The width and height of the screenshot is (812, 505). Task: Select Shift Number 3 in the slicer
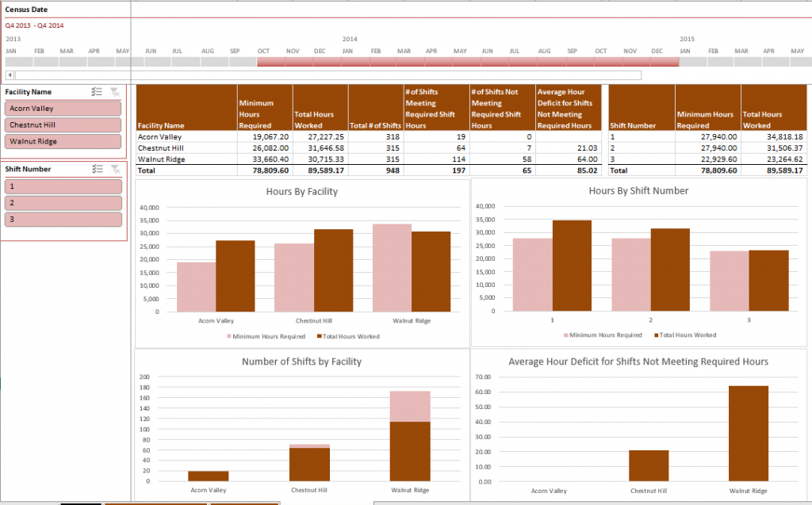[63, 219]
